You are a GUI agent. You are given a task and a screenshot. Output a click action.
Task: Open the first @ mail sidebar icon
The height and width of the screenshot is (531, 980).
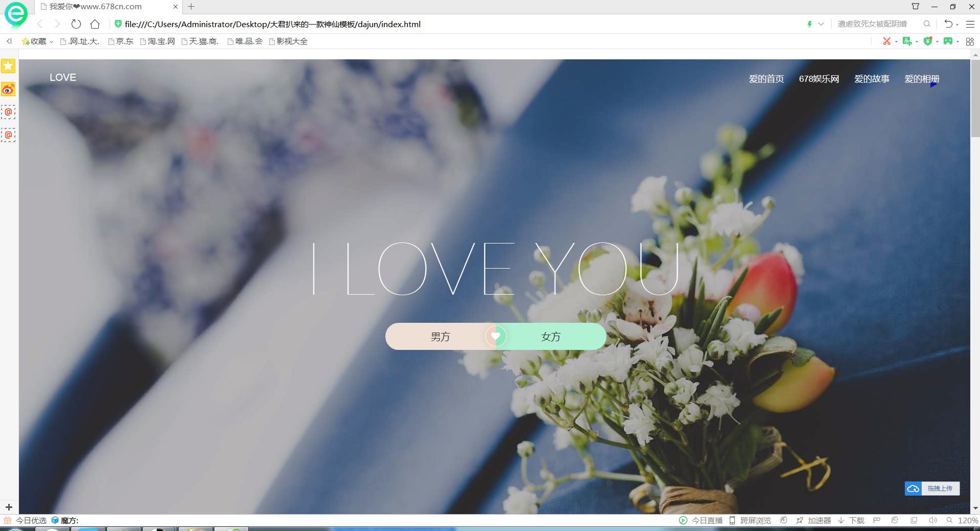click(x=8, y=112)
